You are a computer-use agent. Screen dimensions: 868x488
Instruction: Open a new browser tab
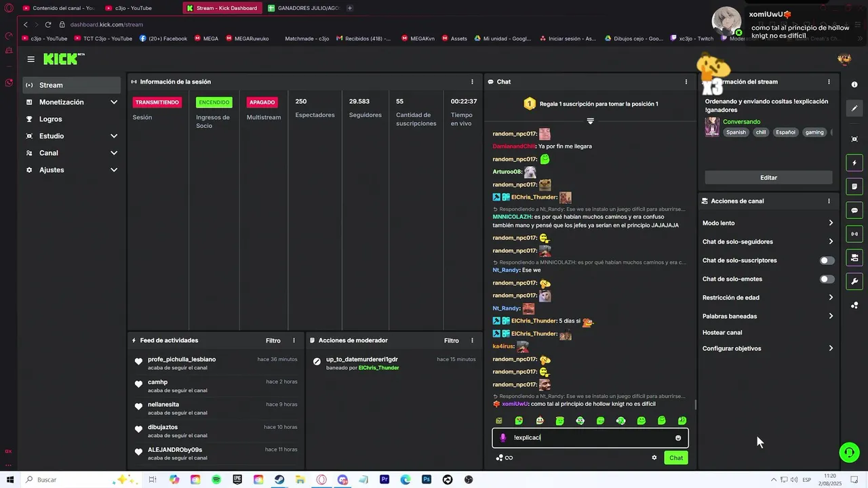(350, 8)
